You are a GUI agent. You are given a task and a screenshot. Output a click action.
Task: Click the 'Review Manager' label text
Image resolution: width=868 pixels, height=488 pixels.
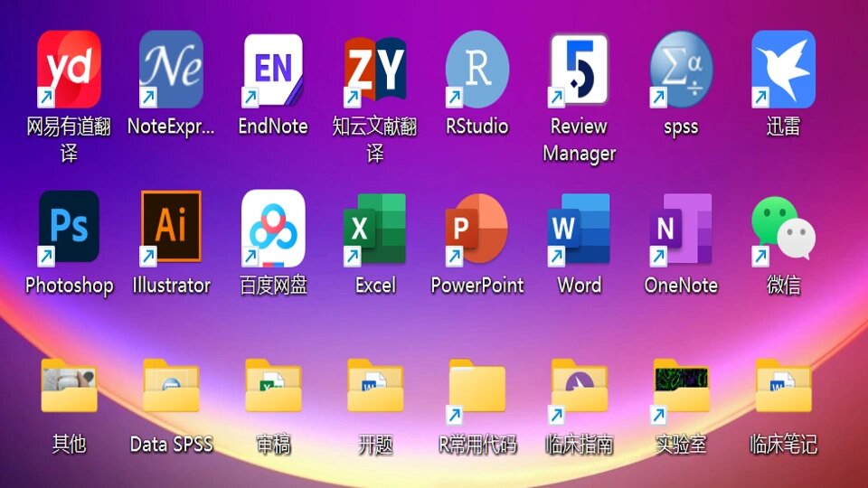pyautogui.click(x=579, y=140)
